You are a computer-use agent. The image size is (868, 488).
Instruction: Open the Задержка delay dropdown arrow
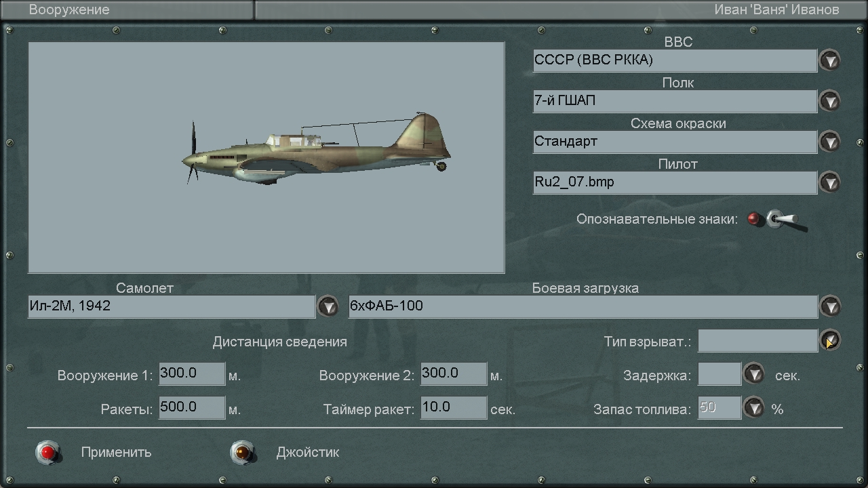pos(754,374)
